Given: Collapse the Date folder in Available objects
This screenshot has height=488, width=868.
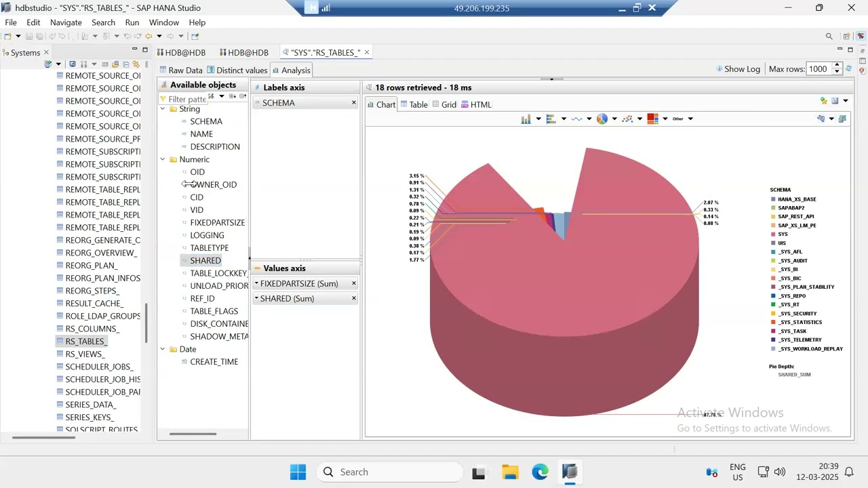Looking at the screenshot, I should 163,350.
